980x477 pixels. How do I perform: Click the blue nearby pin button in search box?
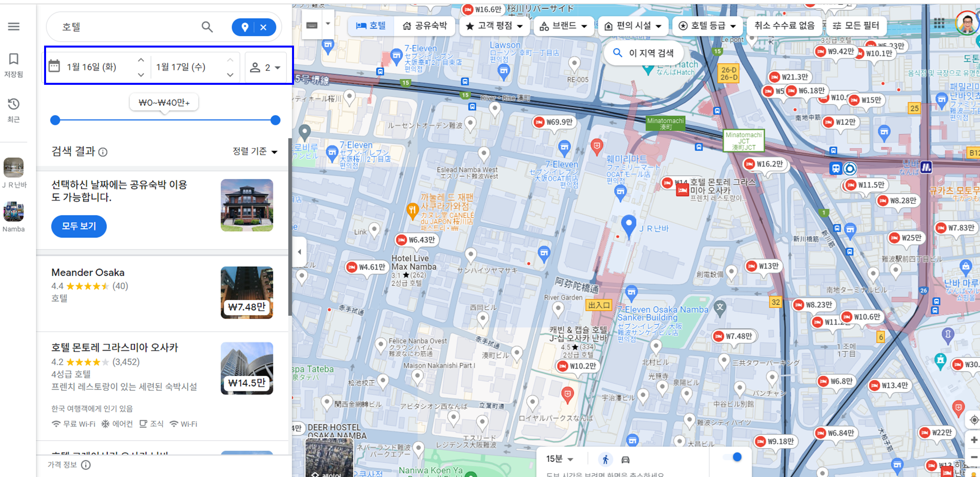pyautogui.click(x=245, y=27)
